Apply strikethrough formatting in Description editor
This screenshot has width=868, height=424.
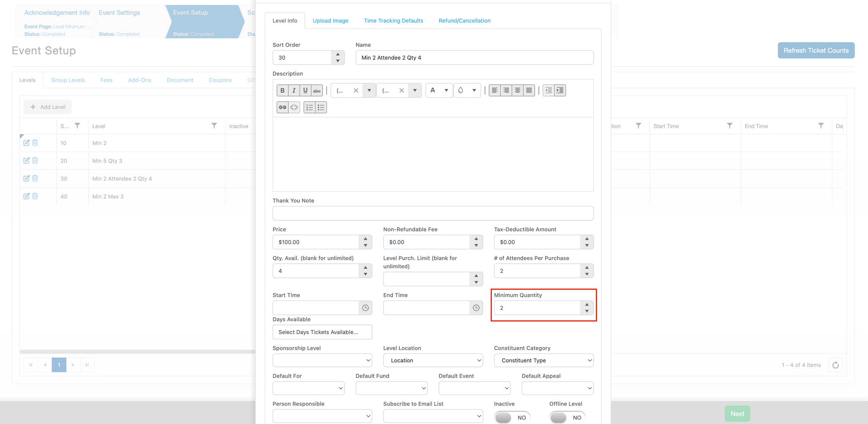point(317,91)
